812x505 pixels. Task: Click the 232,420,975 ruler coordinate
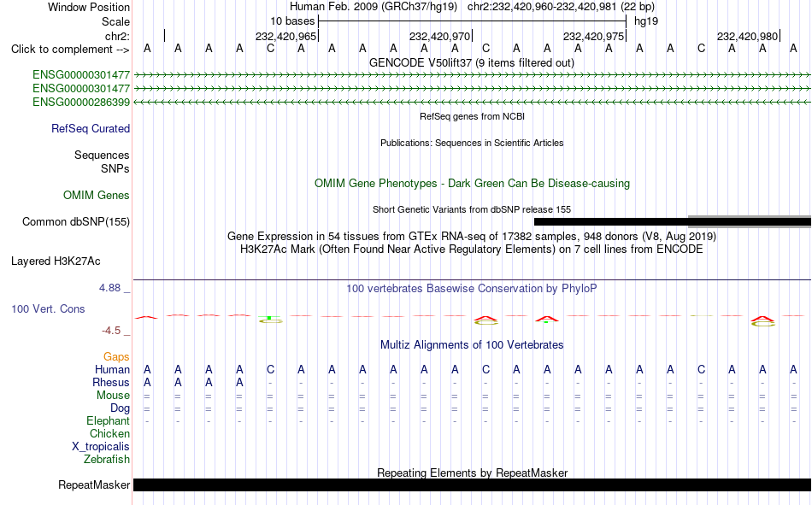593,36
